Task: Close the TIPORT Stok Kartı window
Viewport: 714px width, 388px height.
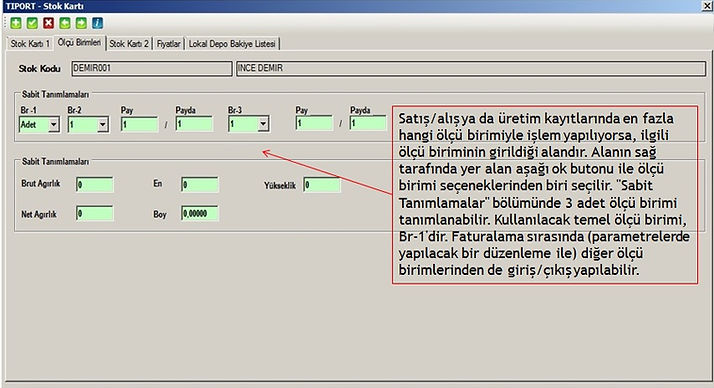Action: [x=707, y=6]
